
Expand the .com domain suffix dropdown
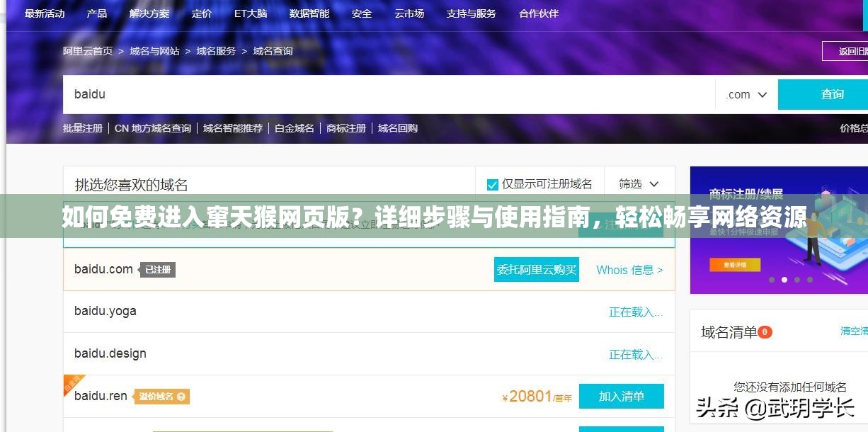click(745, 93)
